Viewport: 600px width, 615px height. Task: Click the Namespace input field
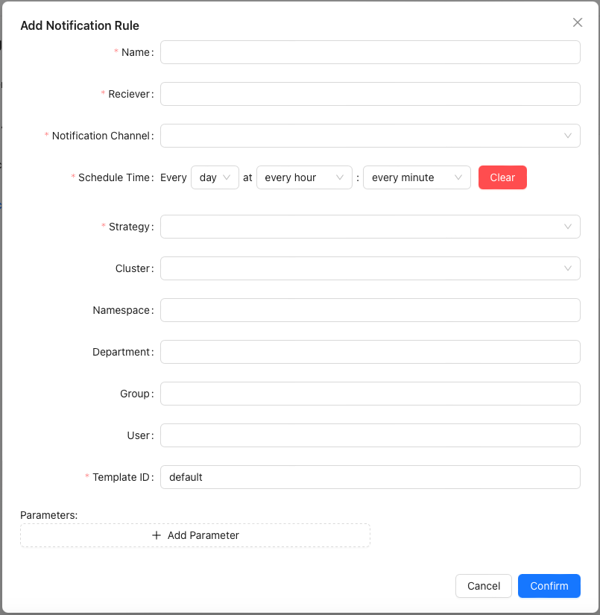tap(370, 310)
